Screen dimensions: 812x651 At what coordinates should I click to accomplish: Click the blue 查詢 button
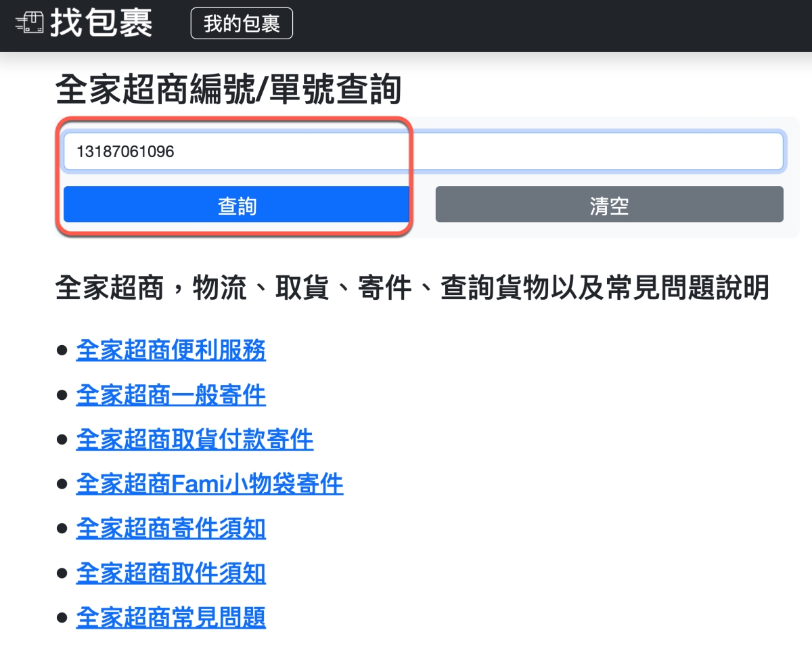click(x=236, y=205)
